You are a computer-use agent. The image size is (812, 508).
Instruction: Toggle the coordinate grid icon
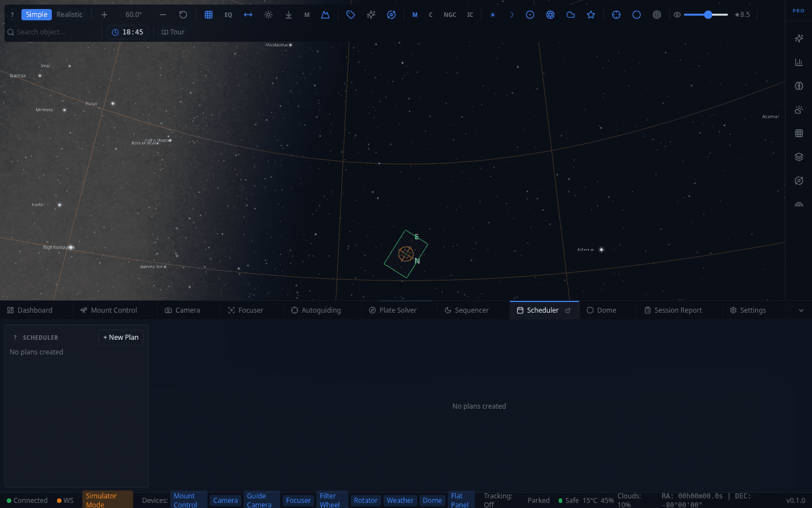click(209, 15)
